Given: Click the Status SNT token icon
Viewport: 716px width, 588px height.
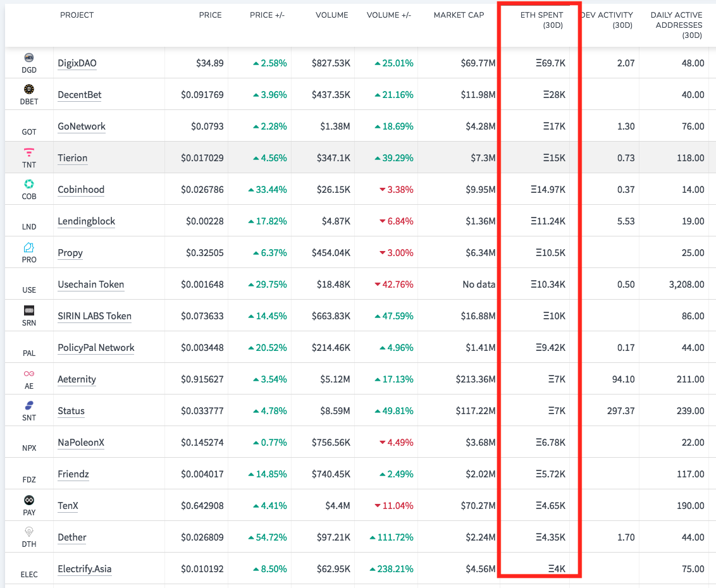Looking at the screenshot, I should point(28,405).
